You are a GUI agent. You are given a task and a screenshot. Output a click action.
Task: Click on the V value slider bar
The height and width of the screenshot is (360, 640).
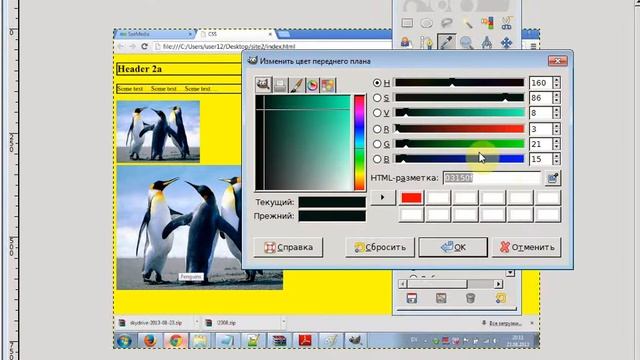pos(460,113)
